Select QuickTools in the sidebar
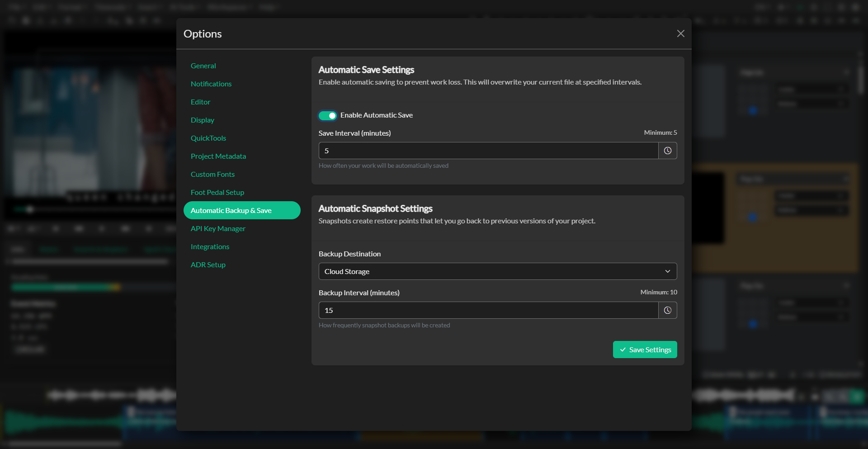Screen dimensions: 868x449 [x=208, y=138]
